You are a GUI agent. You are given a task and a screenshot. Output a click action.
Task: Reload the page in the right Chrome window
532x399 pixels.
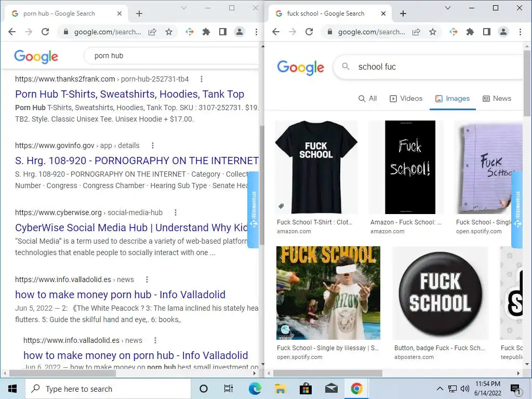309,32
